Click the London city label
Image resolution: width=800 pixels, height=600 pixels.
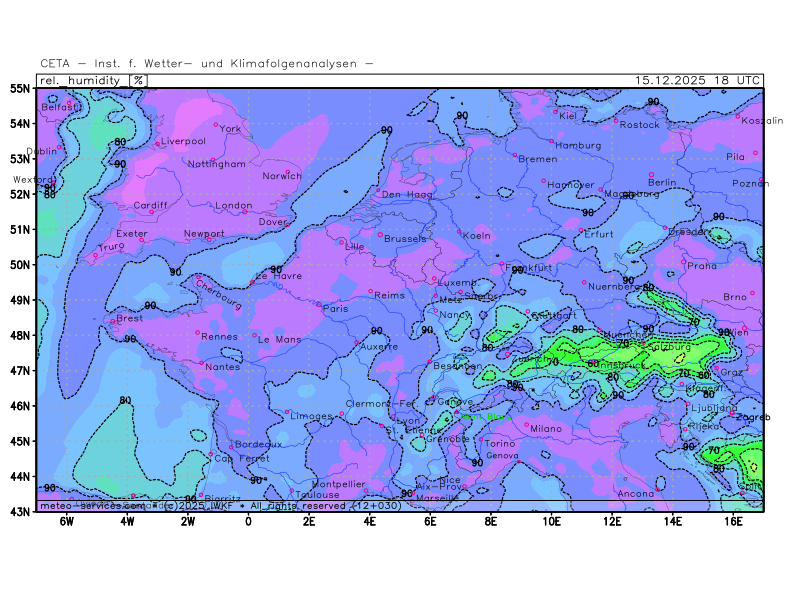233,206
